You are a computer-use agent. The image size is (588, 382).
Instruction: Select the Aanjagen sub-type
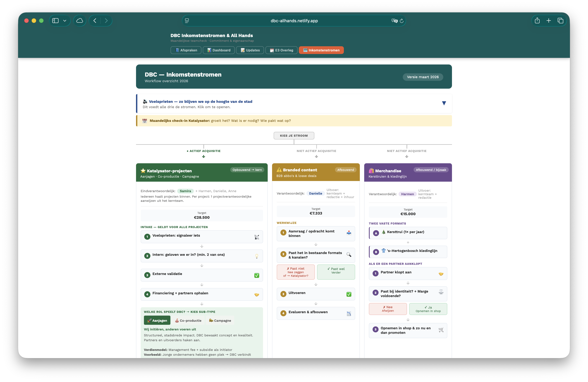coord(157,320)
